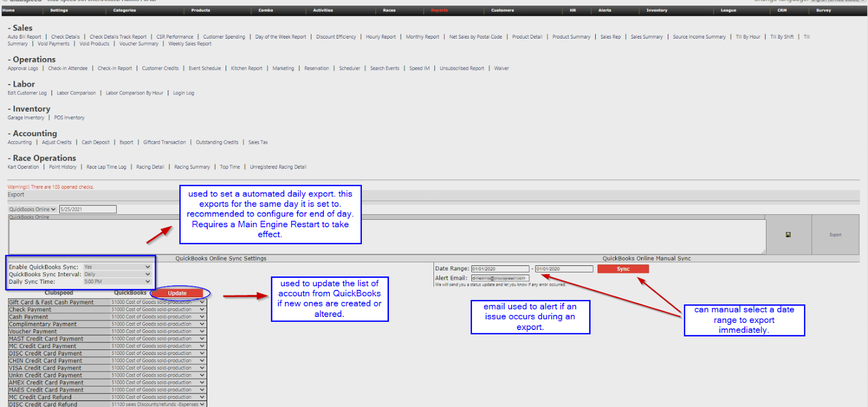
Task: Open the Top Time report
Action: 230,167
